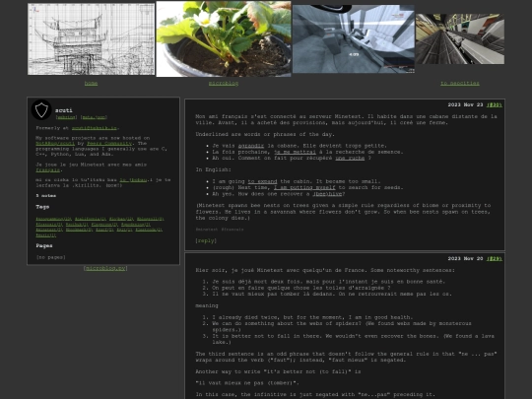Open the microblog.py footer link
The width and height of the screenshot is (532, 399).
[x=105, y=268]
